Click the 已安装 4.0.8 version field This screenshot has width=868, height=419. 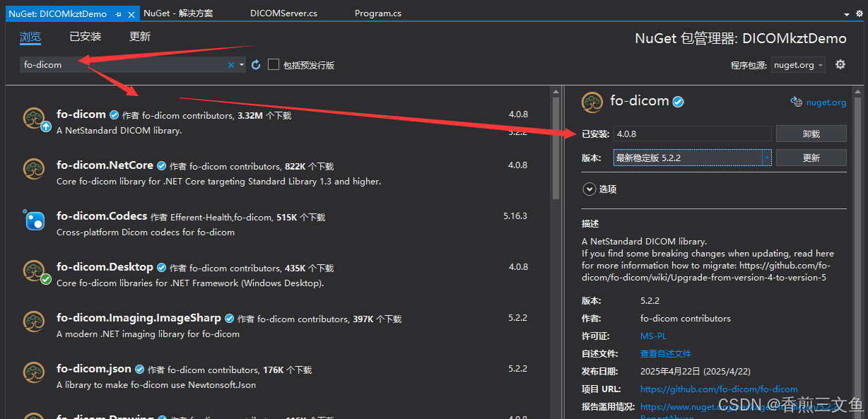(x=692, y=134)
